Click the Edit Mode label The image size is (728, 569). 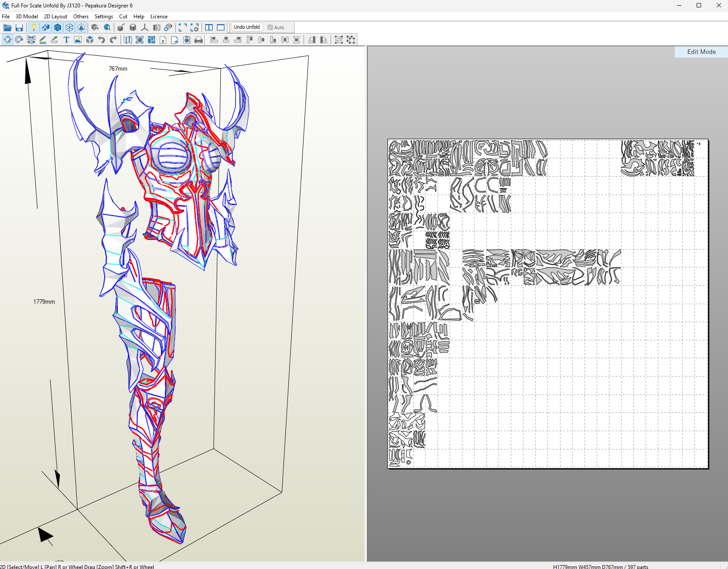(x=701, y=52)
